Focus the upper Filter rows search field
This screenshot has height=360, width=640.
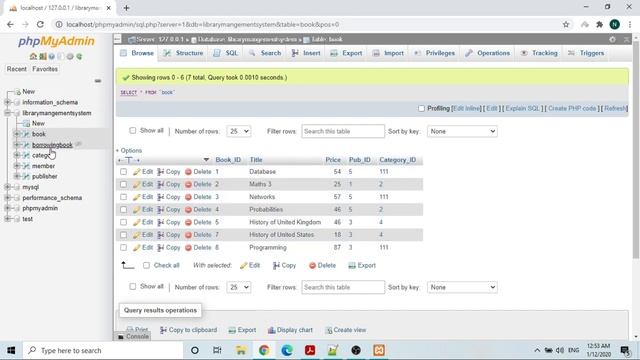click(x=343, y=131)
